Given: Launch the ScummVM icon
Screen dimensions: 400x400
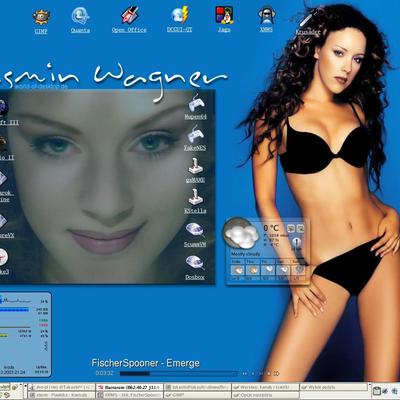Looking at the screenshot, I should point(195,235).
